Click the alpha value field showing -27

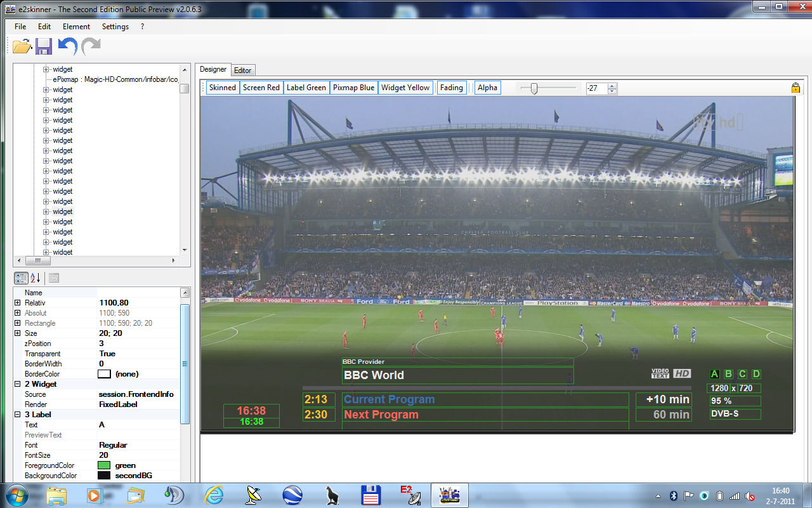(596, 88)
